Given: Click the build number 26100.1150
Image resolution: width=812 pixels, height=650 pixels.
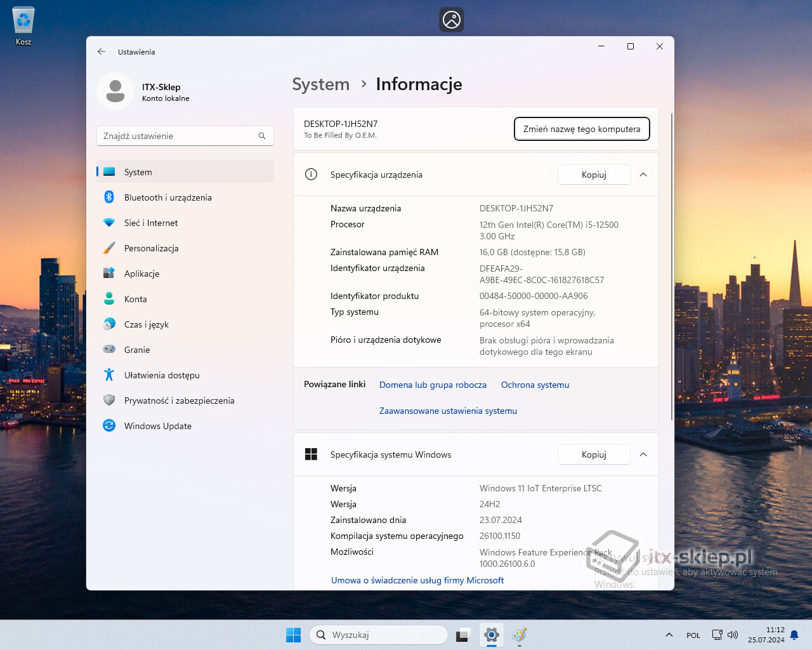Looking at the screenshot, I should point(500,536).
